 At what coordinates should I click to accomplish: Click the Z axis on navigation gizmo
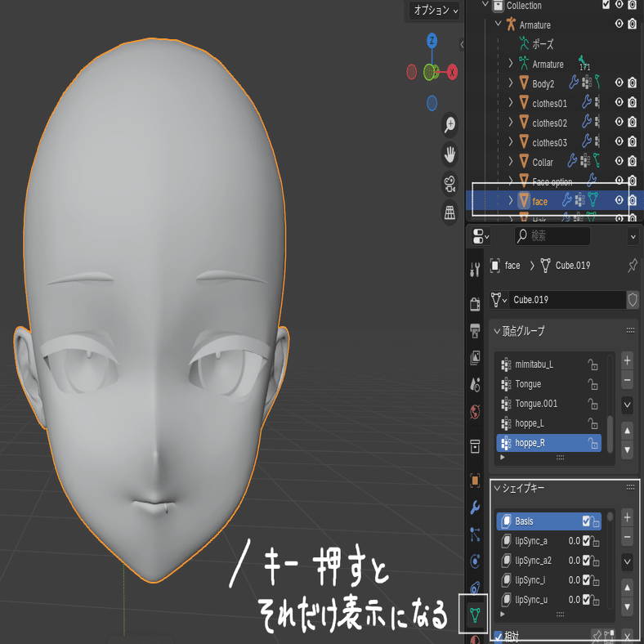(x=432, y=41)
